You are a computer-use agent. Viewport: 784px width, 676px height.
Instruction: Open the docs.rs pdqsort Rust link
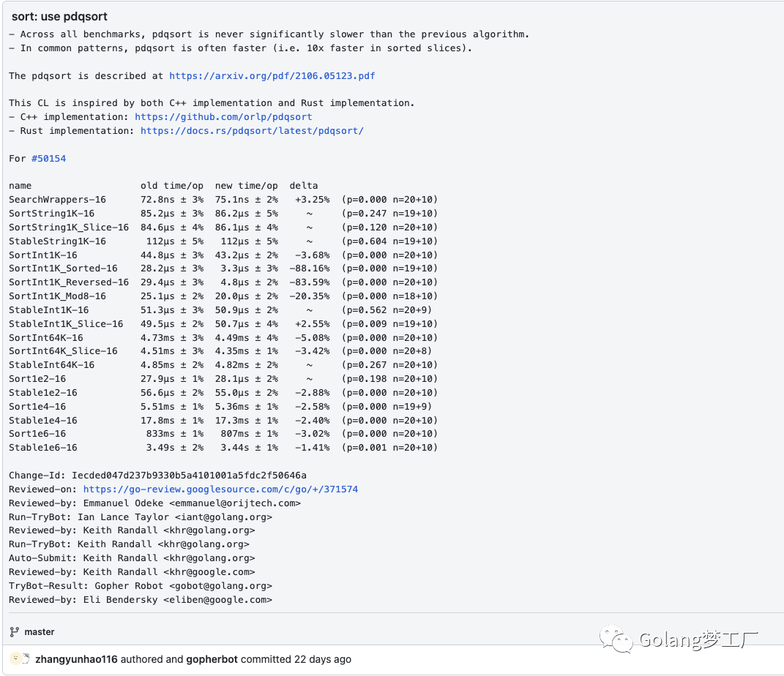point(252,131)
